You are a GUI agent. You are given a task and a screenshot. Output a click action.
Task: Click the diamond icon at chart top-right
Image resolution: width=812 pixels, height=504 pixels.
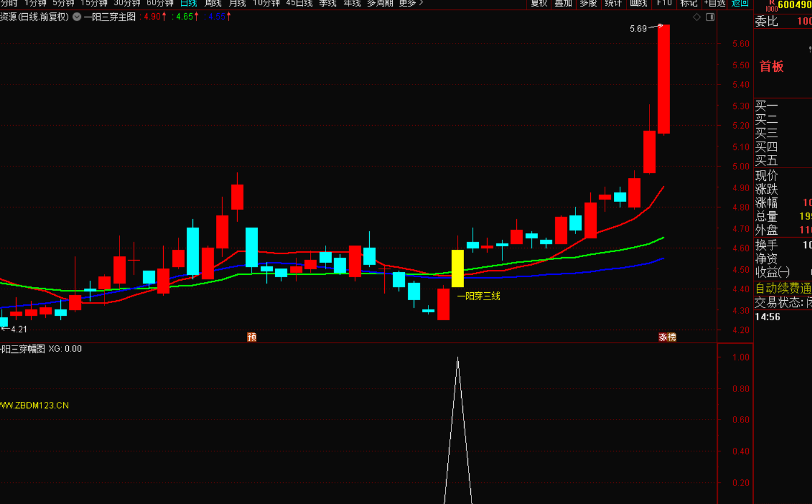697,17
